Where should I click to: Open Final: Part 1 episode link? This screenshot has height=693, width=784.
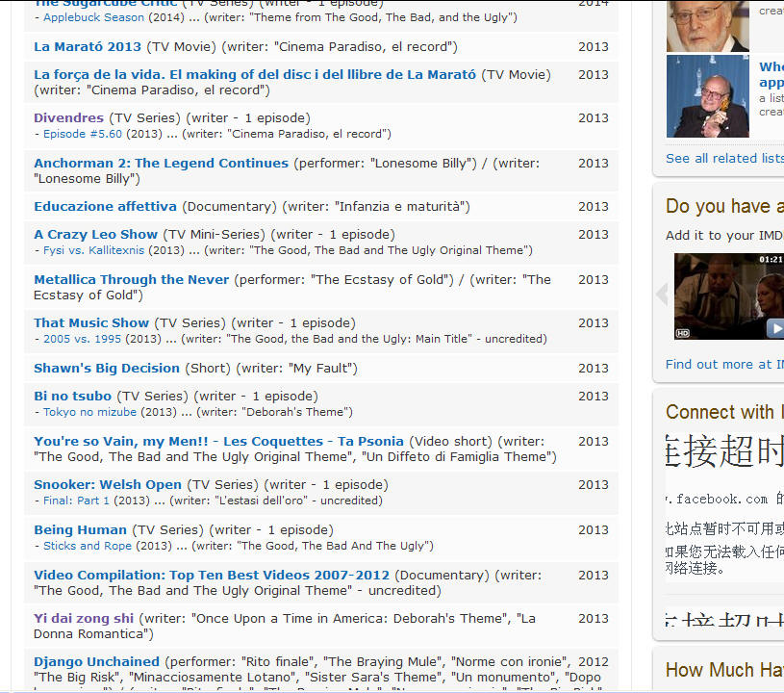click(76, 500)
